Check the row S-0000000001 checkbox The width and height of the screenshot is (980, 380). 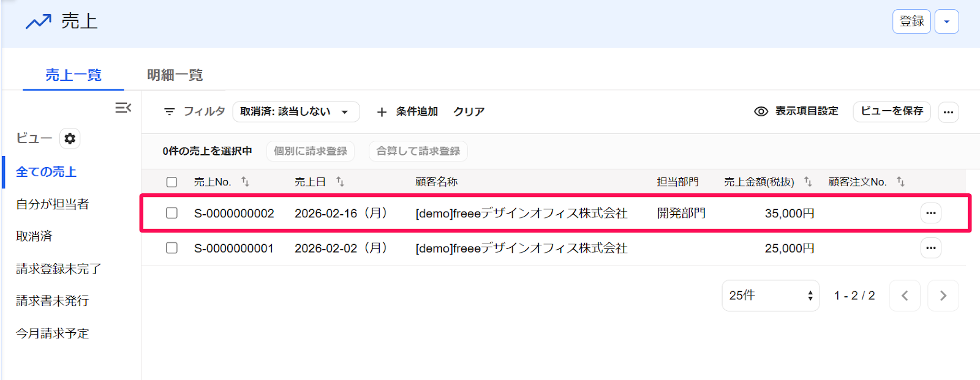click(x=171, y=248)
